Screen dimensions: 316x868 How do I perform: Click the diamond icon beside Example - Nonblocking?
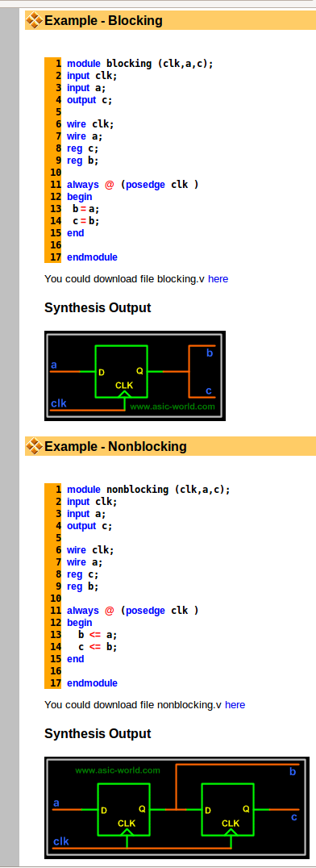click(35, 446)
